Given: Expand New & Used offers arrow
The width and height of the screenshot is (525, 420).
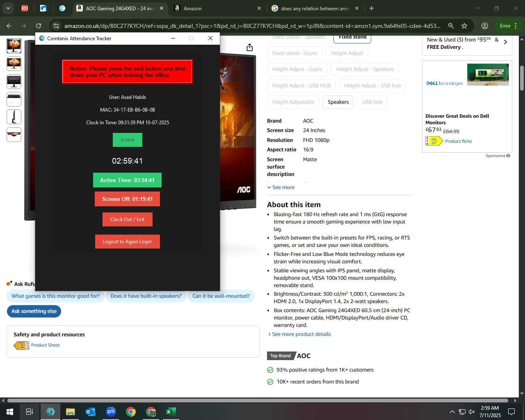Looking at the screenshot, I should 505,42.
